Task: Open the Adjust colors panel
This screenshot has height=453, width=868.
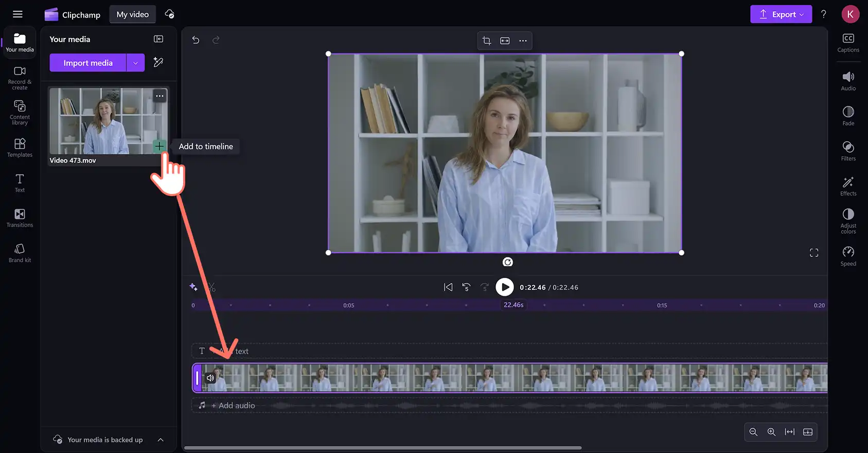Action: (848, 221)
